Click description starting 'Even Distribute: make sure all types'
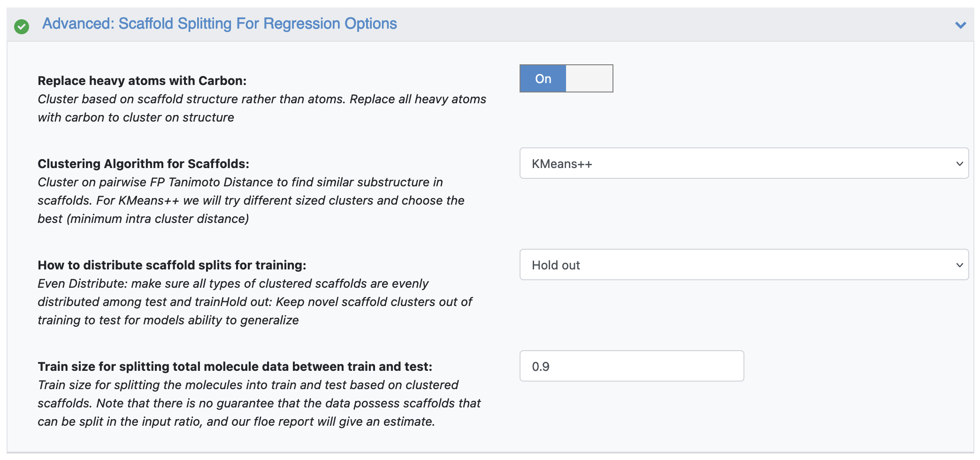Screen dimensions: 980x460 [255, 302]
